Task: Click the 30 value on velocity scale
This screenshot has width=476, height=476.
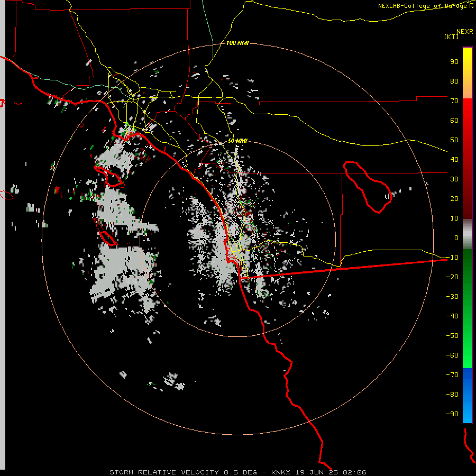Action: tap(454, 179)
